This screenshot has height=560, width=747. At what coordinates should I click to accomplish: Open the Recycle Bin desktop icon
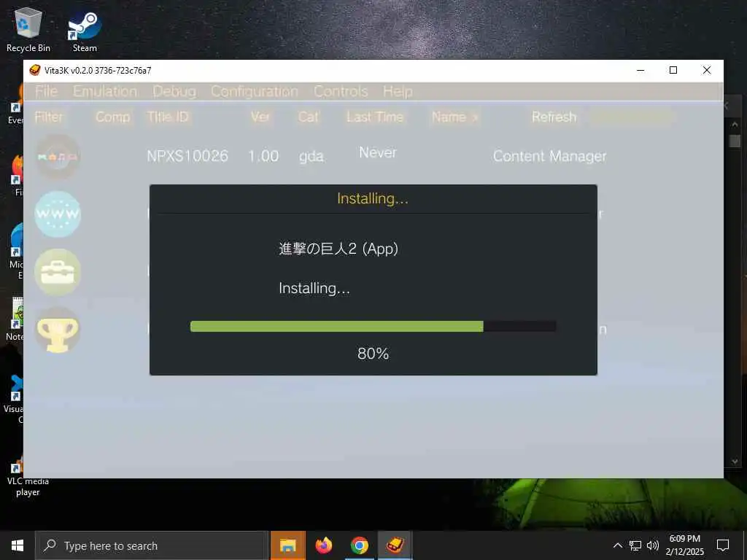click(28, 30)
